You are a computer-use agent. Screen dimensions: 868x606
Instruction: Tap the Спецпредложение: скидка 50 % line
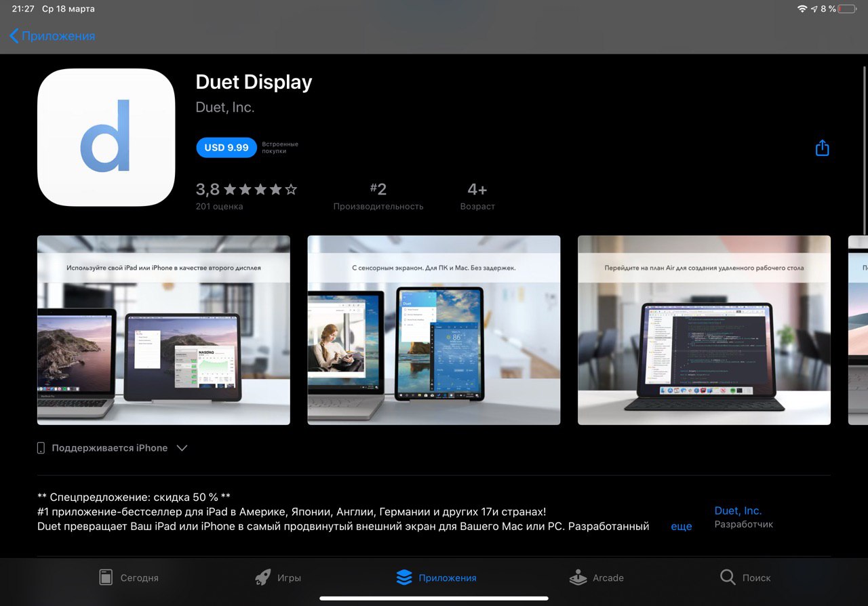tap(134, 496)
